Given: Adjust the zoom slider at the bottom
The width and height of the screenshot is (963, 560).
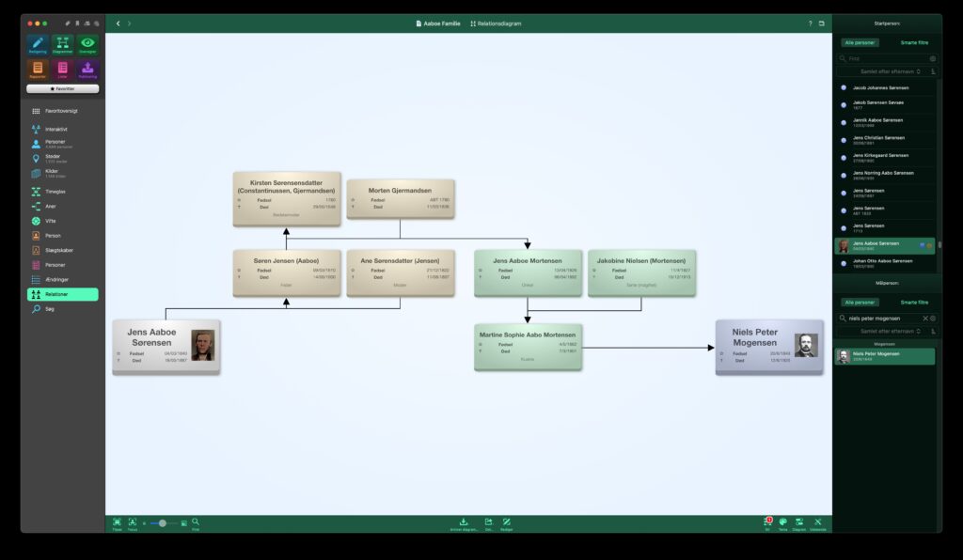Looking at the screenshot, I should 162,521.
